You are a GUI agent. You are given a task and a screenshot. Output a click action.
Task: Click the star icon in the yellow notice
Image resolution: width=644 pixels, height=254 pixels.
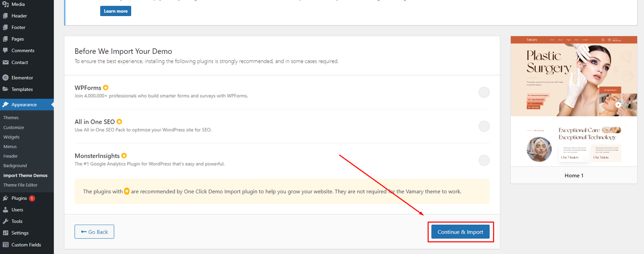coord(127,191)
